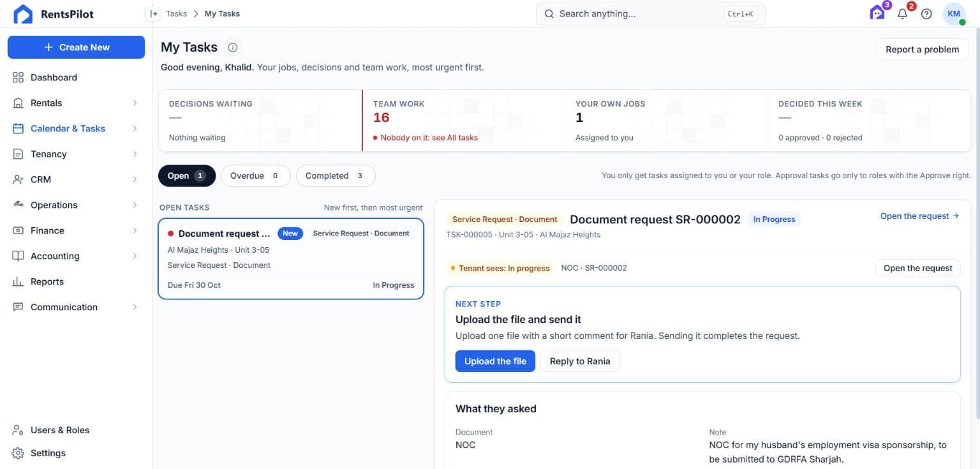
Task: Expand the Operations chevron
Action: tap(135, 205)
